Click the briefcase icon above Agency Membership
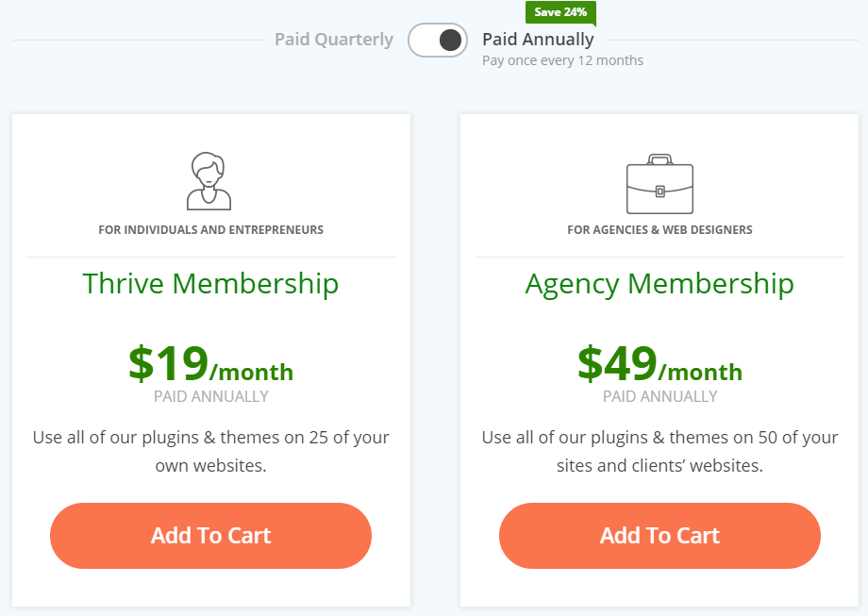Viewport: 868px width, 616px height. point(659,184)
